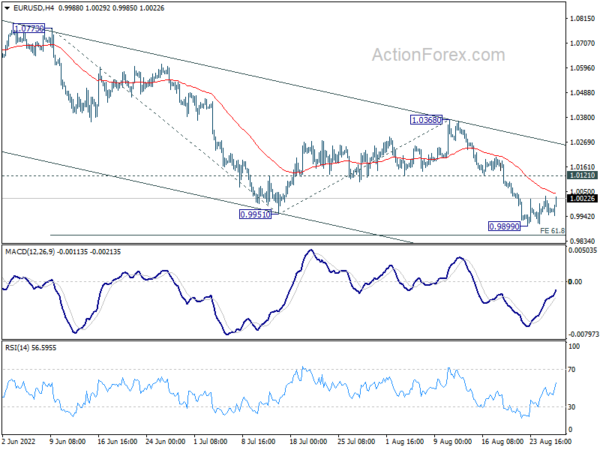
Task: Click the 1.03680 swing high label
Action: coord(426,119)
